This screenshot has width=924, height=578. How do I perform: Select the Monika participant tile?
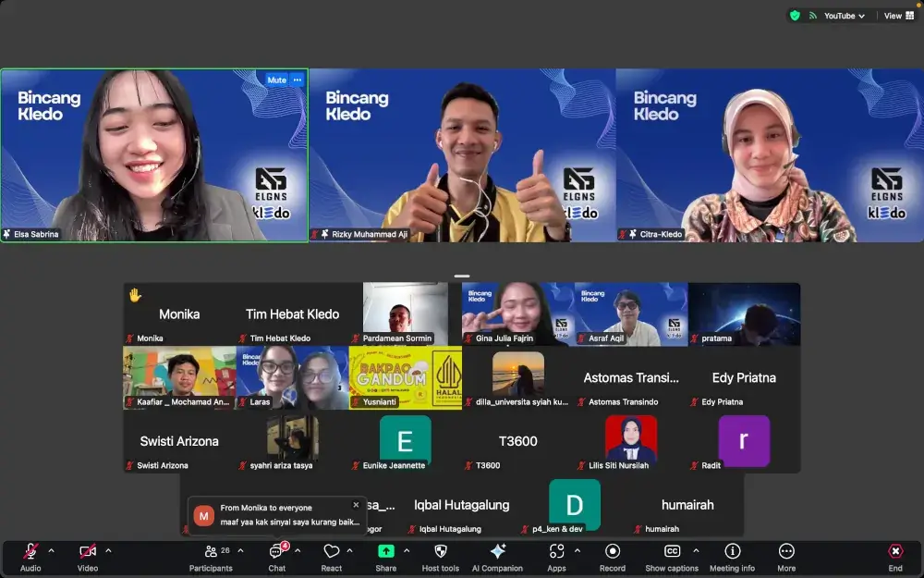click(x=180, y=314)
